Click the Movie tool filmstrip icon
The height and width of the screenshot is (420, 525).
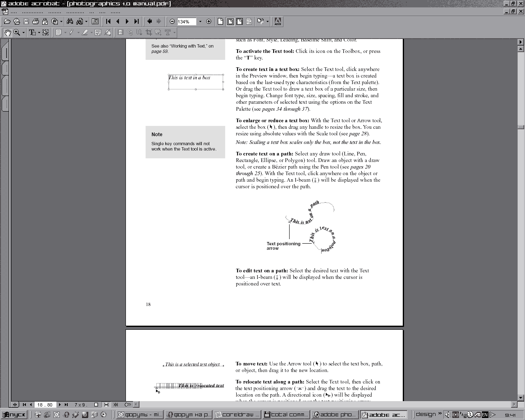(120, 32)
